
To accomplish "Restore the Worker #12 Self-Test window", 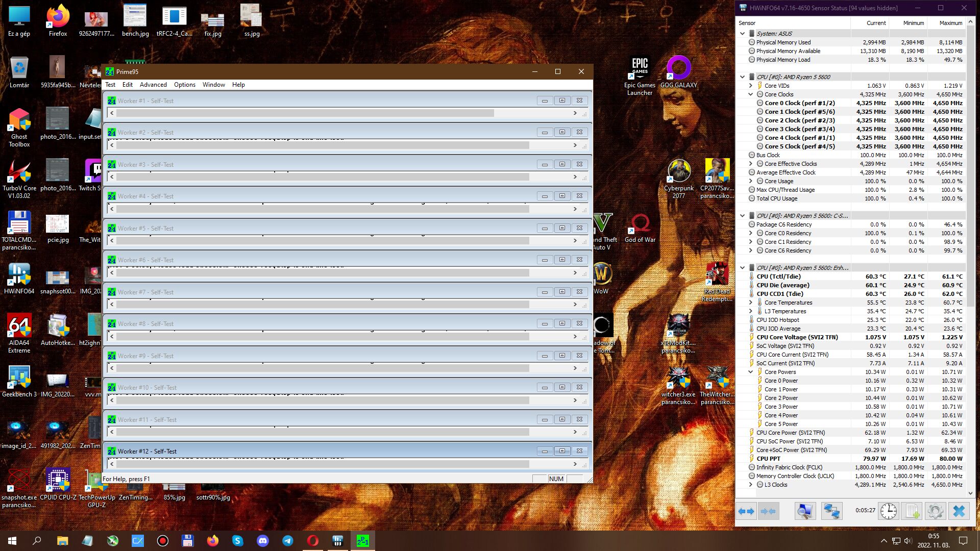I will click(562, 451).
